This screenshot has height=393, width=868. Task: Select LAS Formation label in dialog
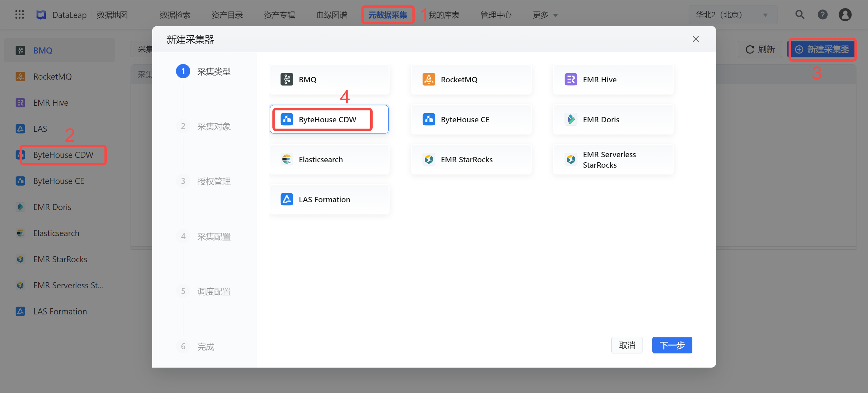pyautogui.click(x=324, y=200)
